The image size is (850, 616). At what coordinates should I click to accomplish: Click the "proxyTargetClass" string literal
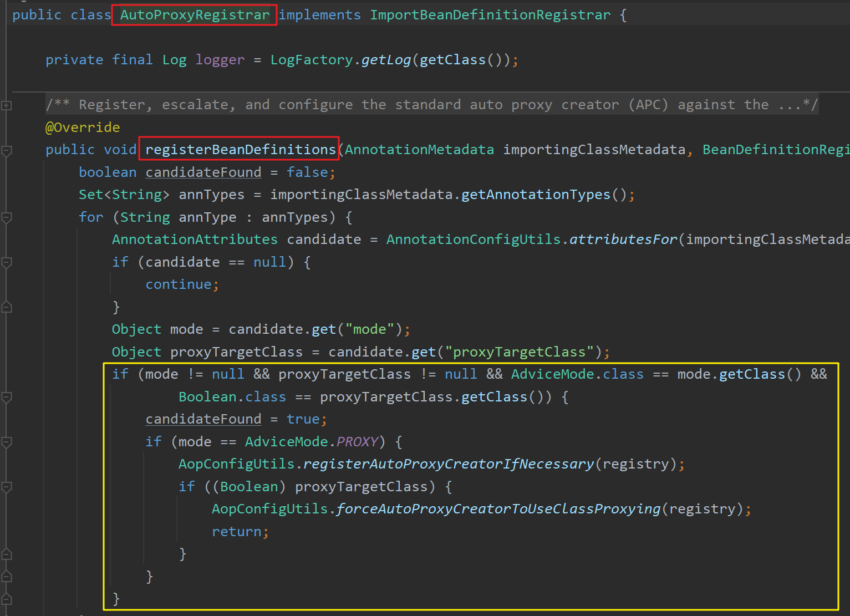pyautogui.click(x=519, y=352)
